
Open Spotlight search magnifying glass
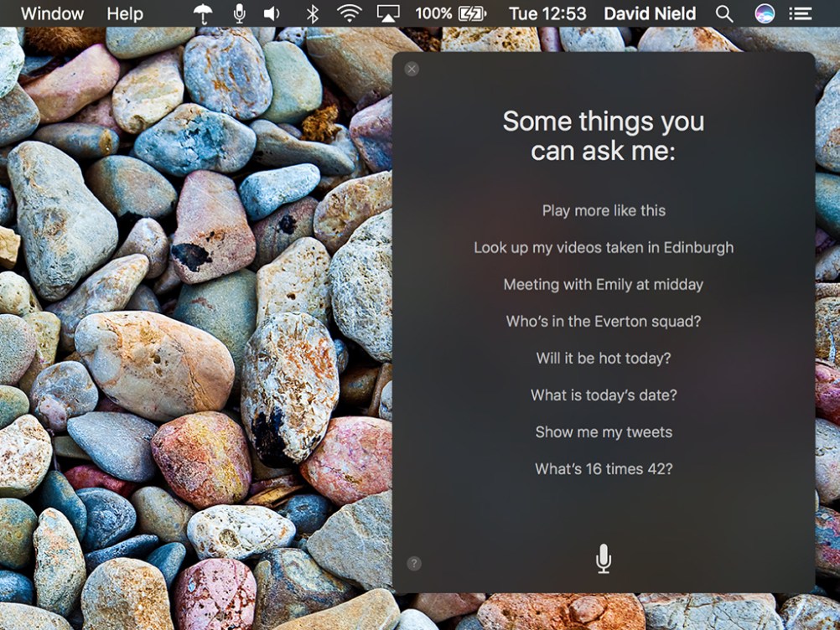[724, 13]
